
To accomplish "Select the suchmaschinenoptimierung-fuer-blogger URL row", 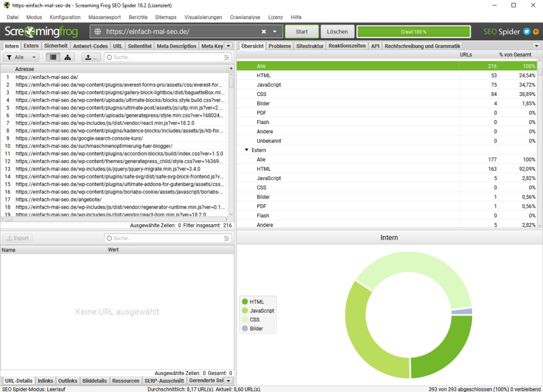I will pyautogui.click(x=115, y=146).
